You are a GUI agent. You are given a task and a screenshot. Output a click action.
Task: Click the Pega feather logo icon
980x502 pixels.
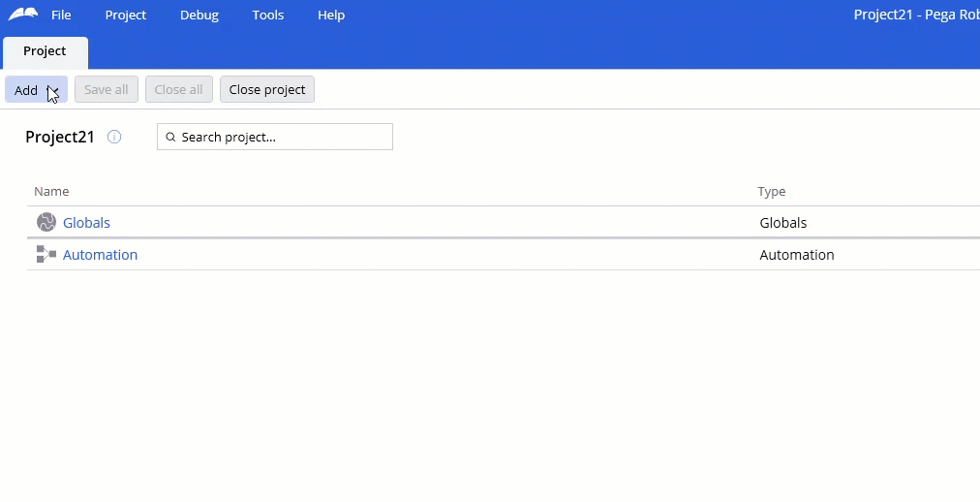click(23, 15)
